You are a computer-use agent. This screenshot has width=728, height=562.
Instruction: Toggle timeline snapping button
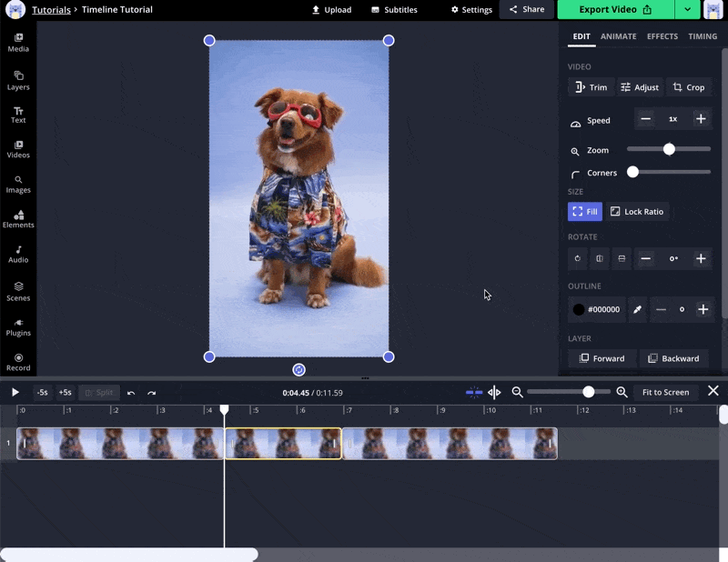point(474,392)
